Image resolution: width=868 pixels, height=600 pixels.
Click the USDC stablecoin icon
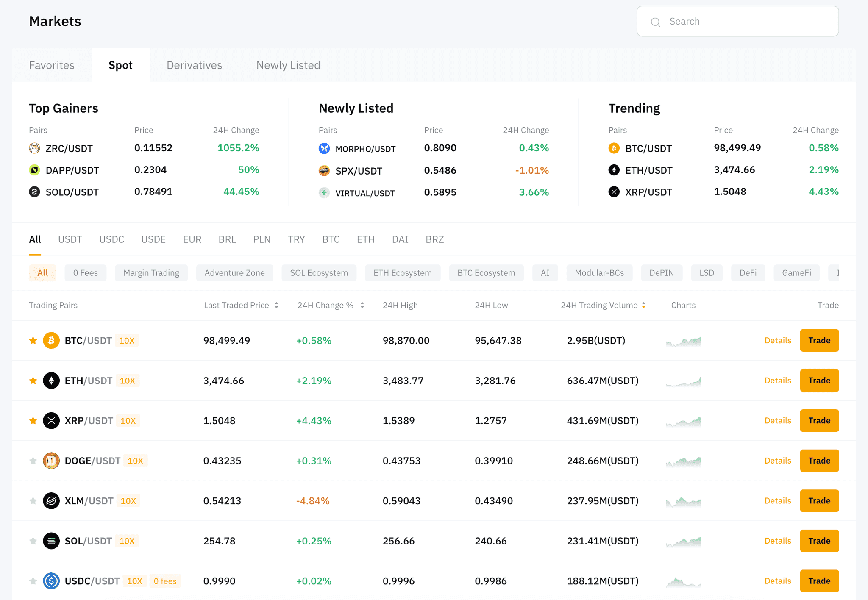[51, 581]
